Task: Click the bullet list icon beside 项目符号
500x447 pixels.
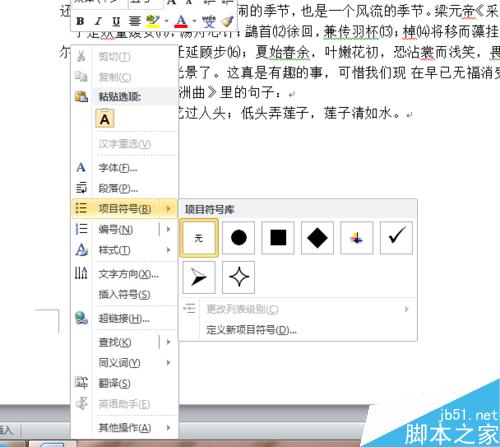Action: click(81, 208)
